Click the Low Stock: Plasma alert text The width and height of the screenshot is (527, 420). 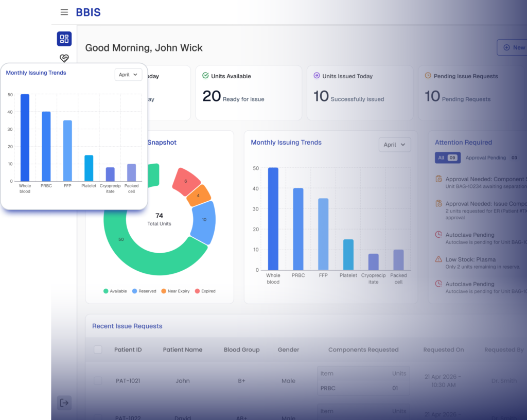click(470, 259)
